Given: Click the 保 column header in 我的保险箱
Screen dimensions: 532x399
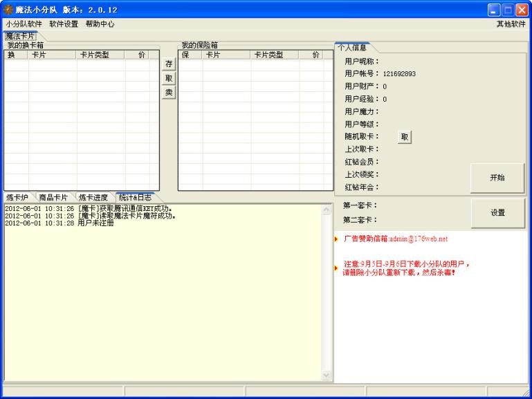Looking at the screenshot, I should pyautogui.click(x=190, y=55).
